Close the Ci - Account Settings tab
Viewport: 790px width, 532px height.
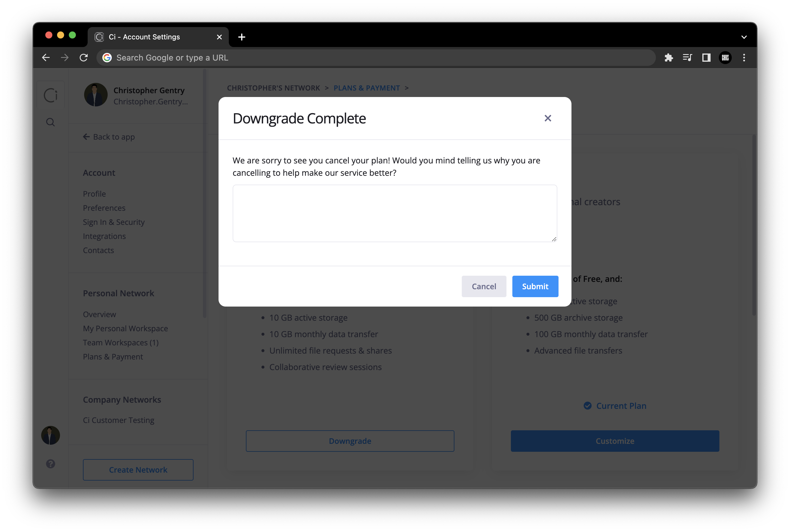pos(219,37)
